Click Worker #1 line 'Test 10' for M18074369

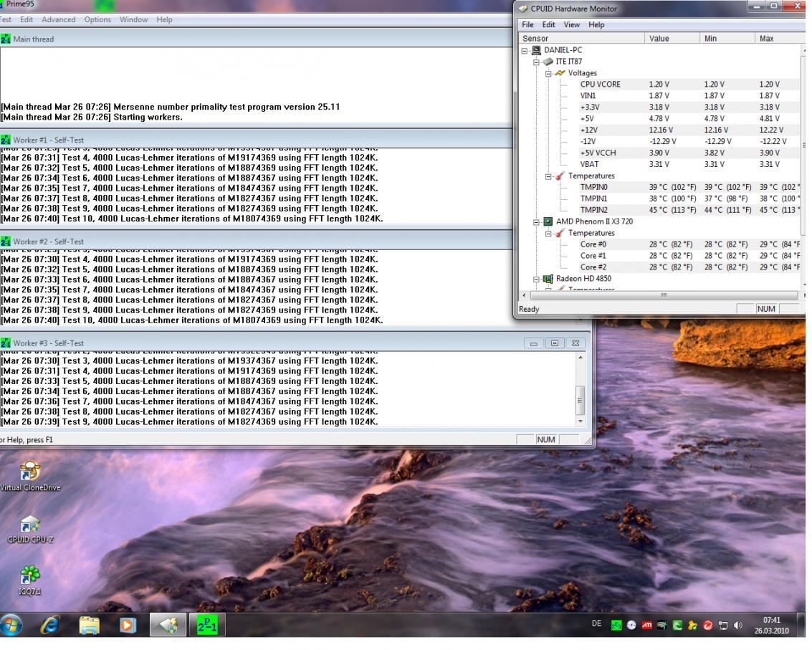(192, 219)
